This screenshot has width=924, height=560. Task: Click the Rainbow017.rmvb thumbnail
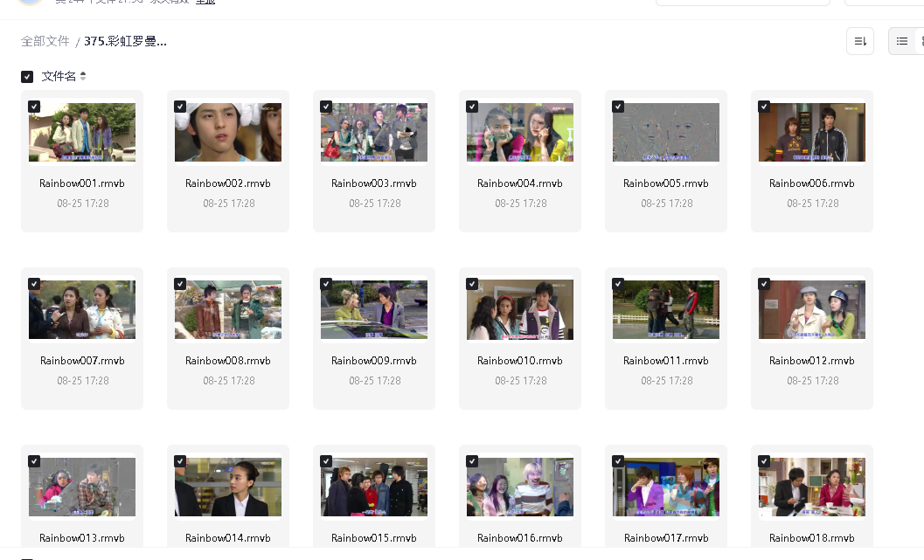click(x=666, y=487)
